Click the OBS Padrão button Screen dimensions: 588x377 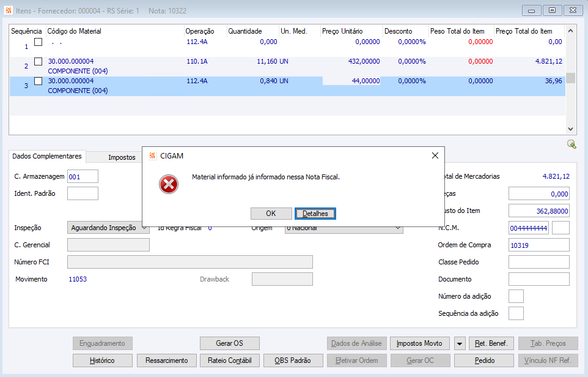(x=293, y=360)
